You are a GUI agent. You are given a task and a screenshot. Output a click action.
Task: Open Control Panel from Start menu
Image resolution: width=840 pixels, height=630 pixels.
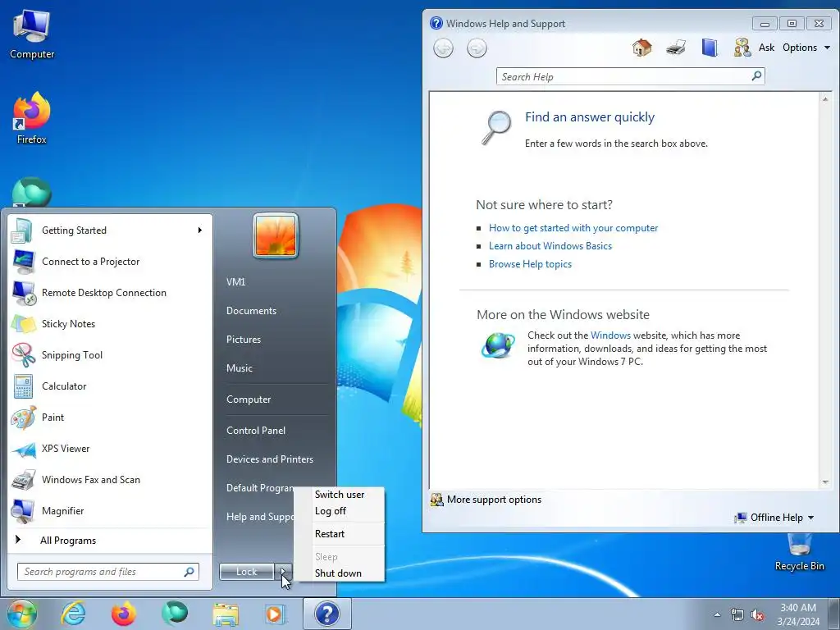tap(256, 431)
